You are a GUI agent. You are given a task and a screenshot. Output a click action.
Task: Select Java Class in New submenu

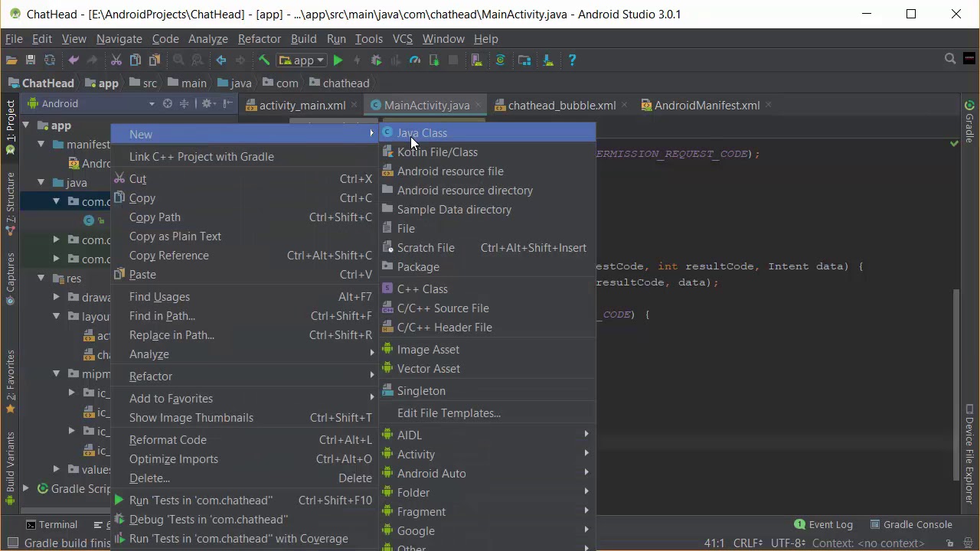tap(487, 133)
